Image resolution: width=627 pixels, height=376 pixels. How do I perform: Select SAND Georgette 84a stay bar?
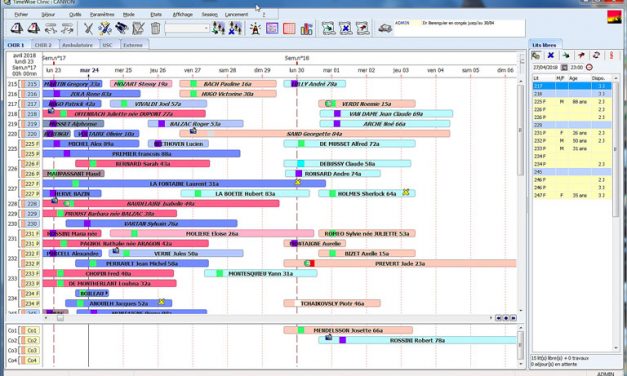tap(314, 134)
